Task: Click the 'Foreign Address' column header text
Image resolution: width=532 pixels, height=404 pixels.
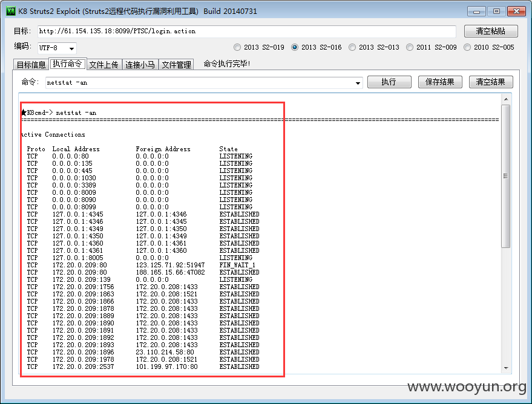Action: [163, 149]
